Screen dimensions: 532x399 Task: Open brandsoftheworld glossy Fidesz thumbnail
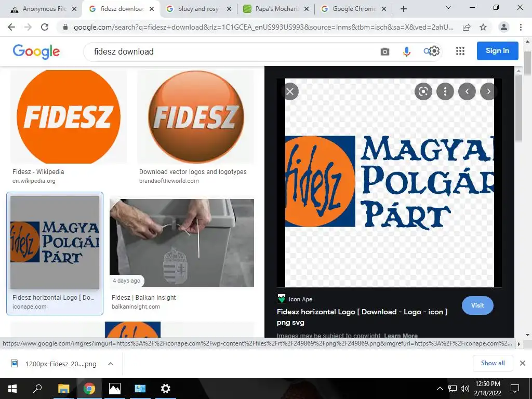click(195, 117)
